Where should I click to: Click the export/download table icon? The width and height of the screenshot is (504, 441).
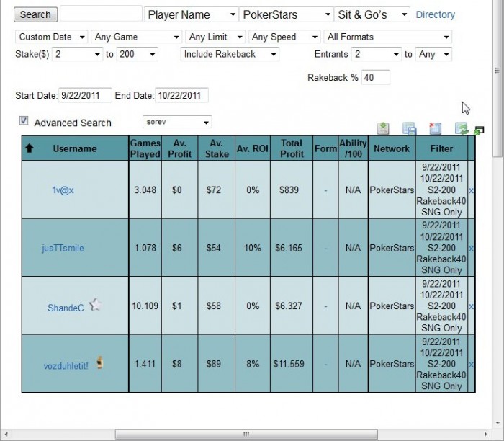[x=383, y=128]
